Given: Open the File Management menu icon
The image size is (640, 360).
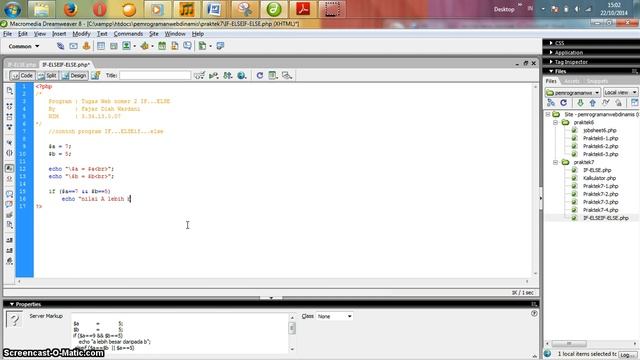Looking at the screenshot, I should [x=228, y=76].
